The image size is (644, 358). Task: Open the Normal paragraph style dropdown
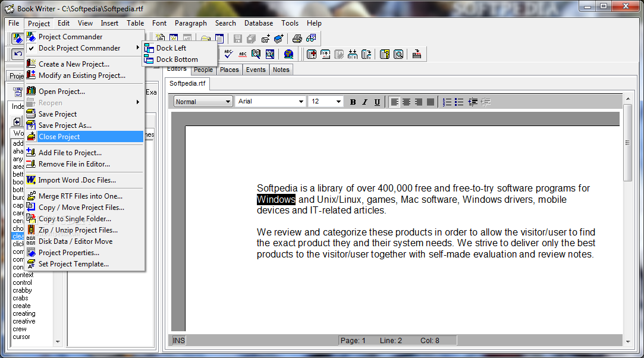(203, 102)
